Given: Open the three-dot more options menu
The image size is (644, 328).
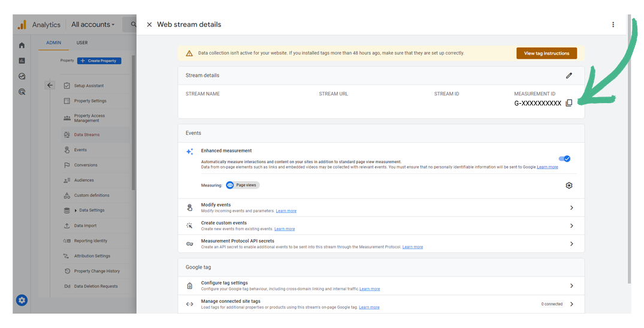Looking at the screenshot, I should point(613,25).
